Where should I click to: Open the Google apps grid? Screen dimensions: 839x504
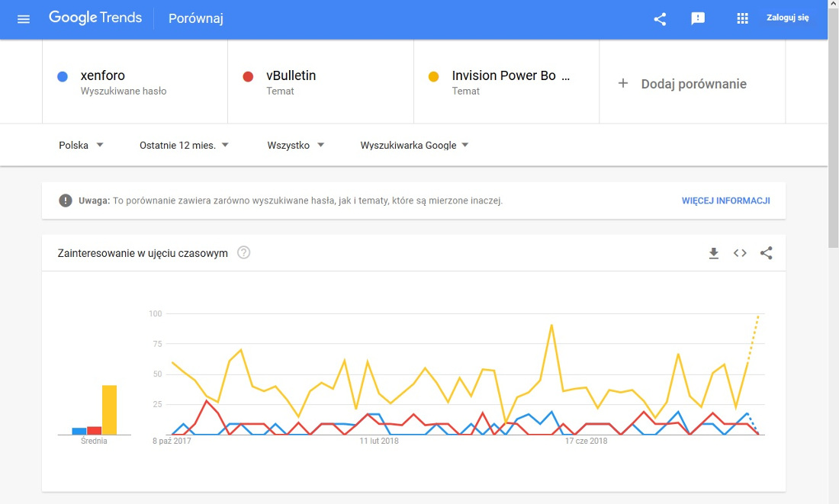(742, 19)
